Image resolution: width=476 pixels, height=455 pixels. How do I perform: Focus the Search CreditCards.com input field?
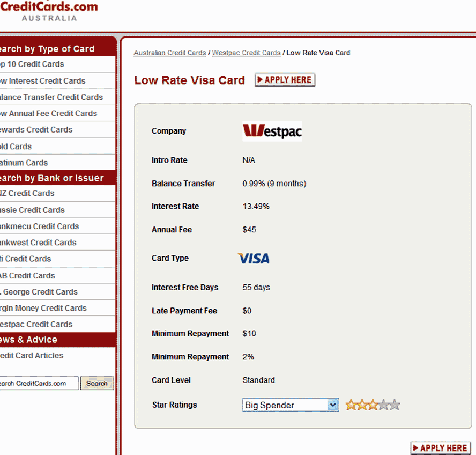tap(39, 383)
